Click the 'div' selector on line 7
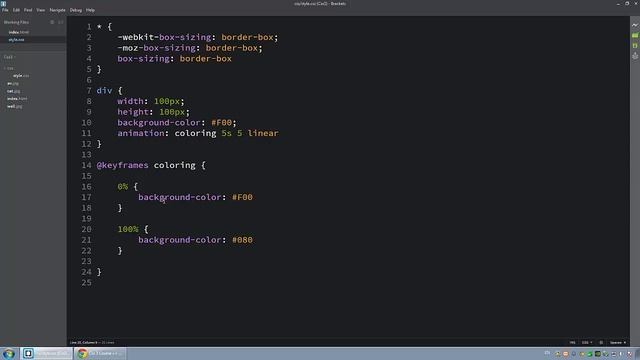640x360 pixels. tap(104, 91)
